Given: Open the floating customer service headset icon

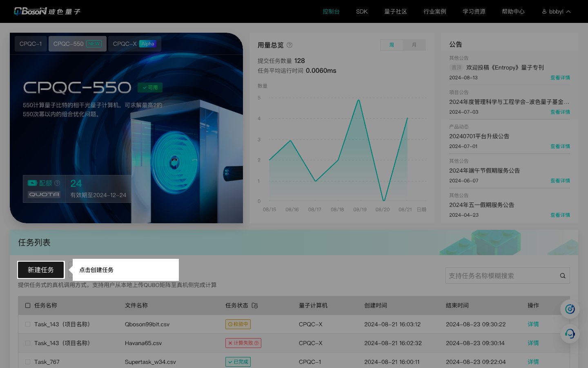Looking at the screenshot, I should (x=570, y=334).
